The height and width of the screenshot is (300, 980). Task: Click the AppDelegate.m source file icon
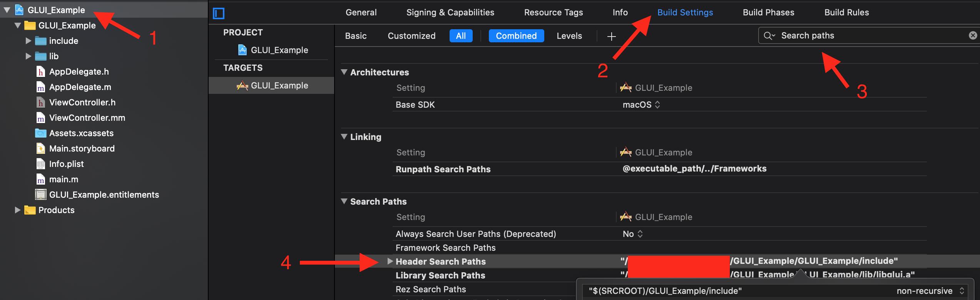(x=41, y=87)
